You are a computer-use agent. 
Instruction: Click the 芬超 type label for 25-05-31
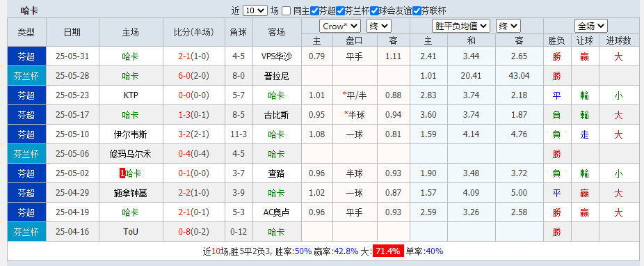(26, 56)
